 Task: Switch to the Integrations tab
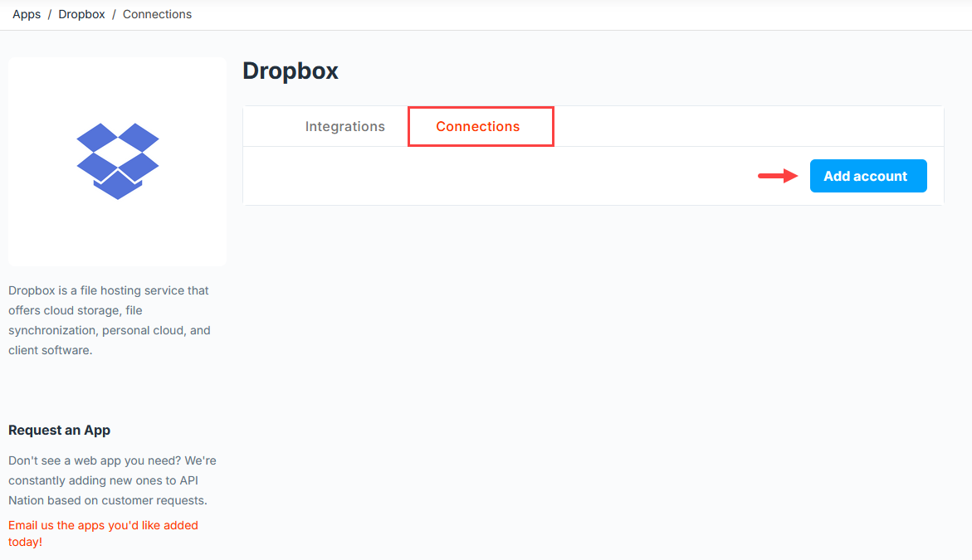coord(344,126)
